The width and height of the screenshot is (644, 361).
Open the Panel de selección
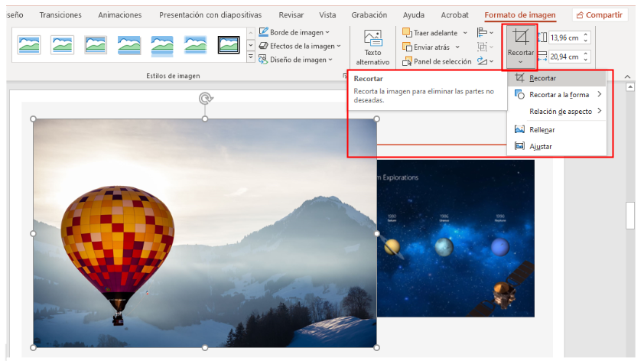tap(437, 62)
